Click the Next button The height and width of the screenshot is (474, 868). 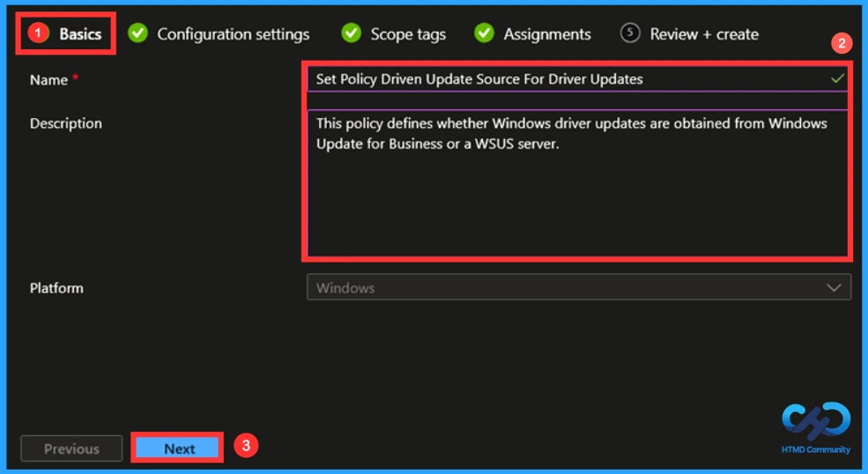(178, 448)
